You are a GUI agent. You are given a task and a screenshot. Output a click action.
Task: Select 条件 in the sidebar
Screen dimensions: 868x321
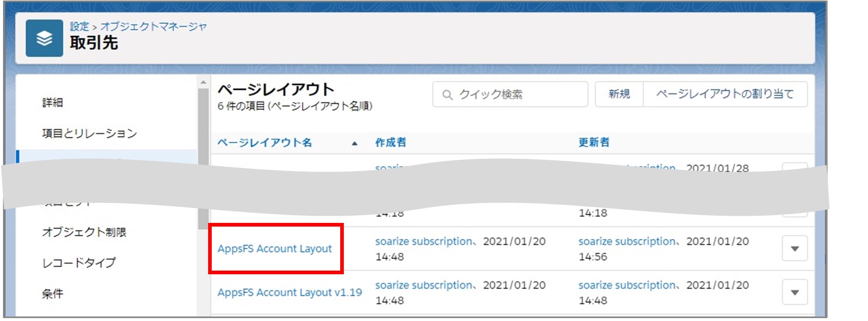(x=52, y=294)
